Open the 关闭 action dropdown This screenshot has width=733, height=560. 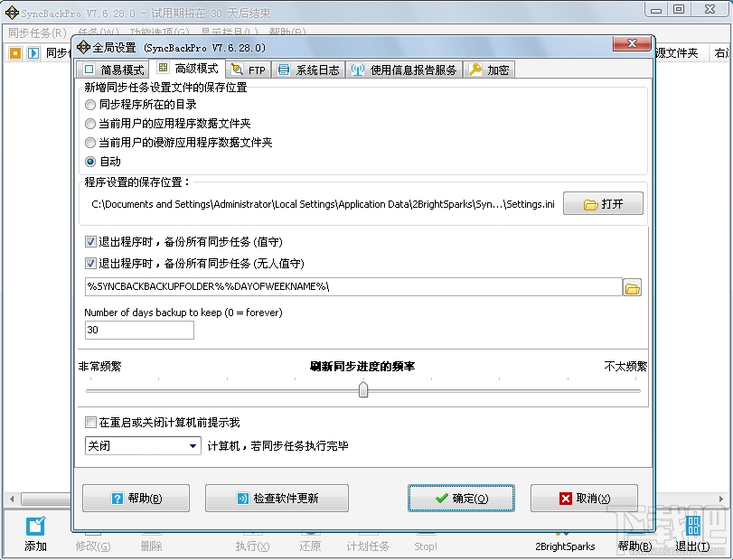tap(193, 446)
